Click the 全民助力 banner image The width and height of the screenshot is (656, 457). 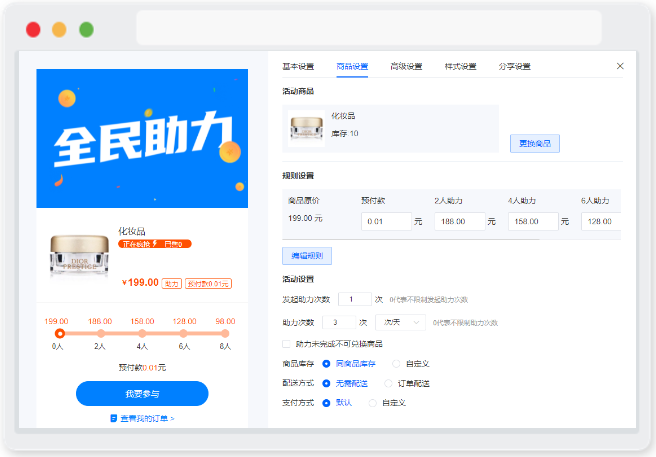142,139
